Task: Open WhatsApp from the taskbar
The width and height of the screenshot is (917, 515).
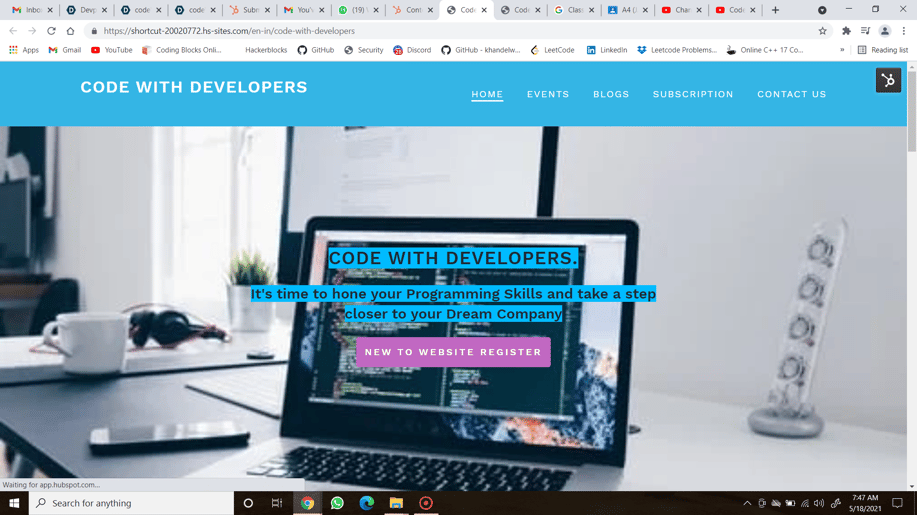Action: point(337,503)
